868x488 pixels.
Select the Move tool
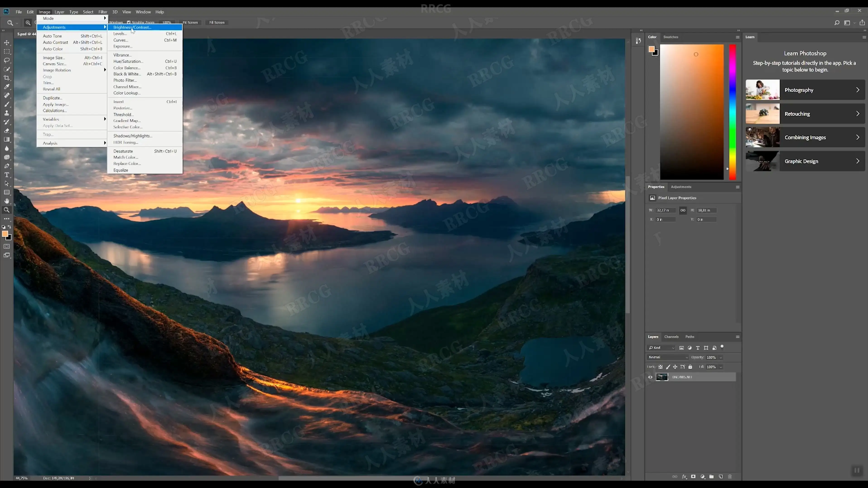[x=7, y=43]
